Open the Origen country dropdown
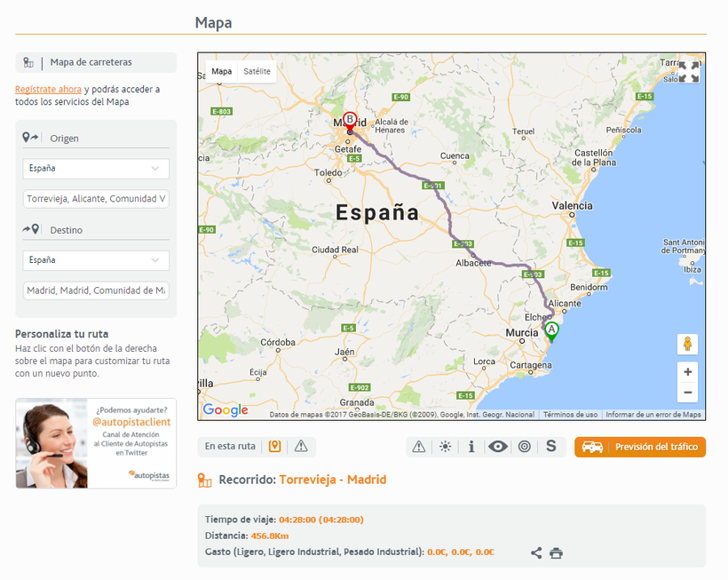 (96, 168)
